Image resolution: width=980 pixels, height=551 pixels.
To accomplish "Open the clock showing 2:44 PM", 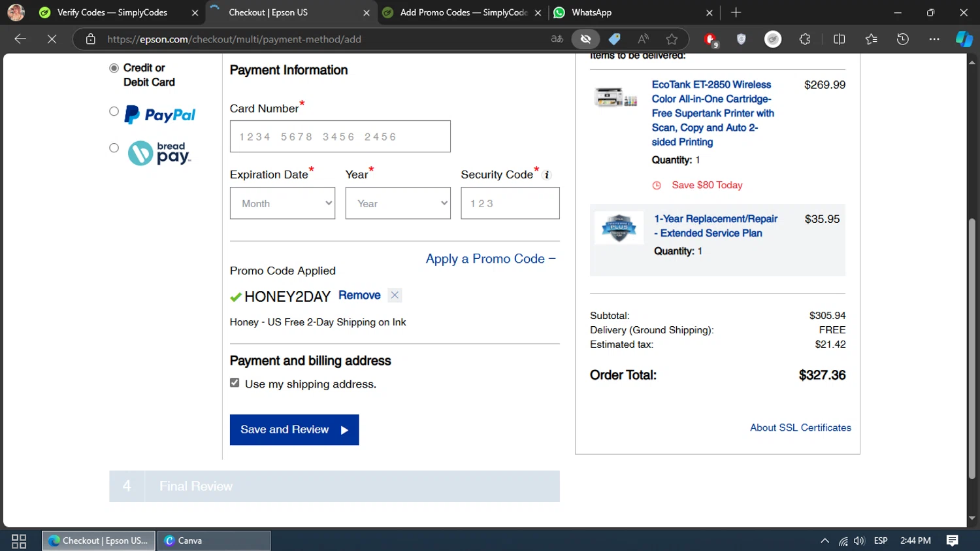I will click(x=915, y=541).
